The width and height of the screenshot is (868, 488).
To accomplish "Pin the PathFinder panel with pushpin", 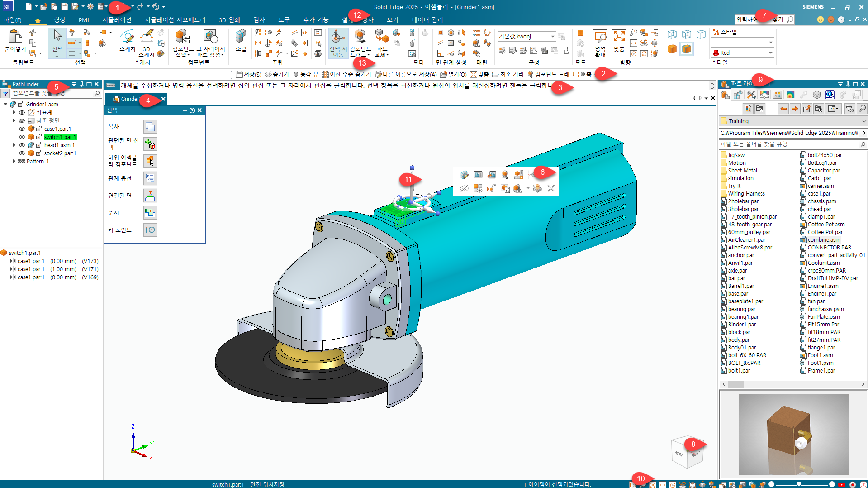I will pyautogui.click(x=81, y=84).
